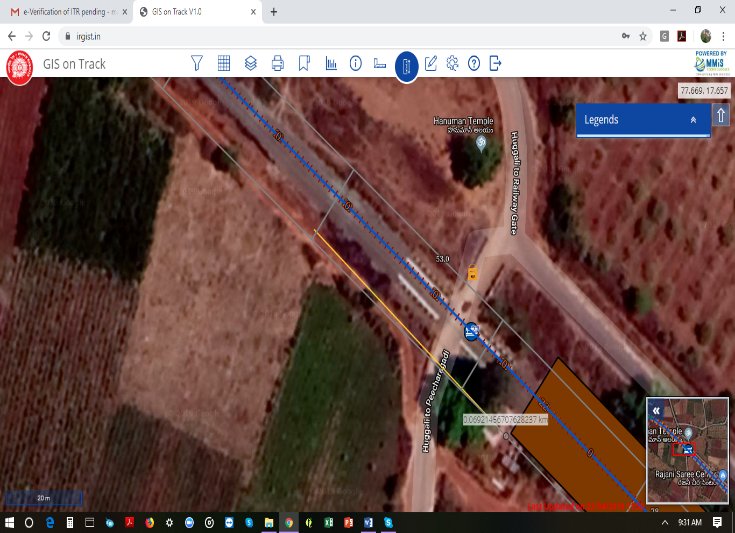
Task: Click the Hanuman Temple map marker
Action: pyautogui.click(x=481, y=144)
